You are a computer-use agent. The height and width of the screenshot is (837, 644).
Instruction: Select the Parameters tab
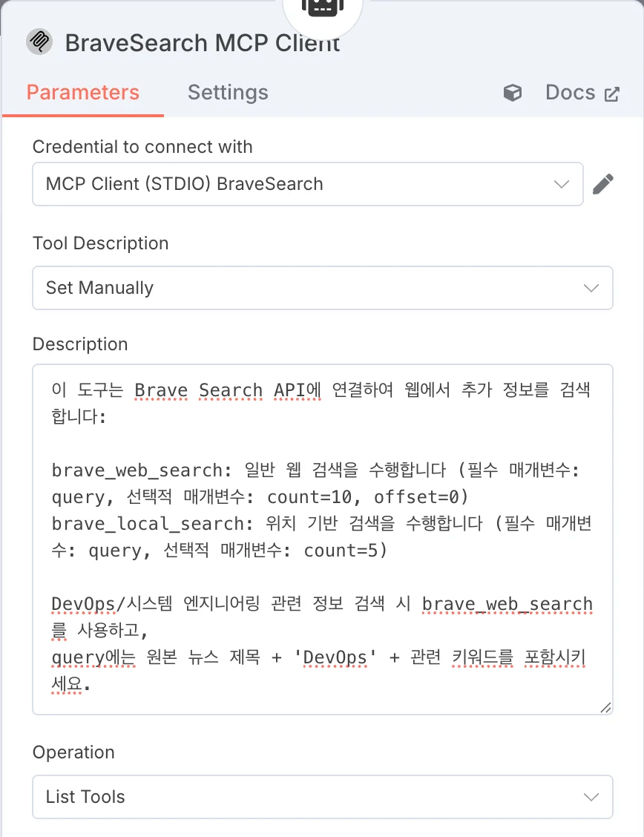pos(82,92)
